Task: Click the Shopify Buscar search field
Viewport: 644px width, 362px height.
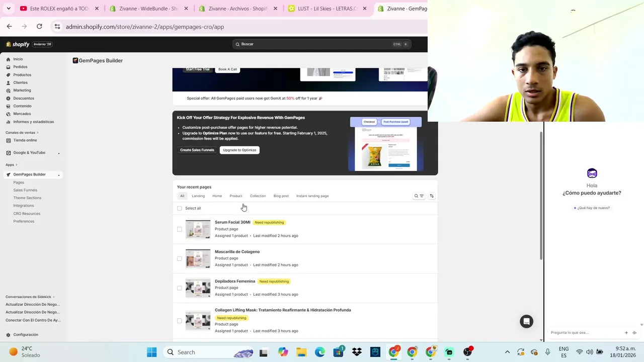Action: click(322, 44)
